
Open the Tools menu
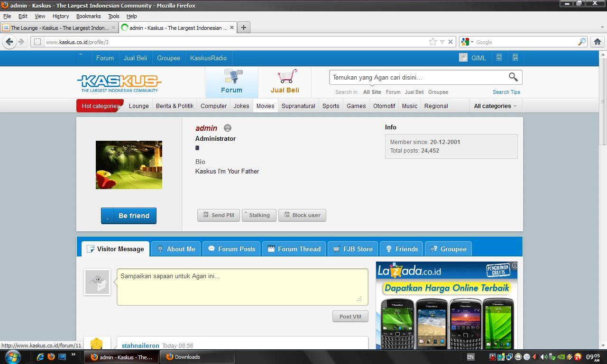tap(113, 16)
